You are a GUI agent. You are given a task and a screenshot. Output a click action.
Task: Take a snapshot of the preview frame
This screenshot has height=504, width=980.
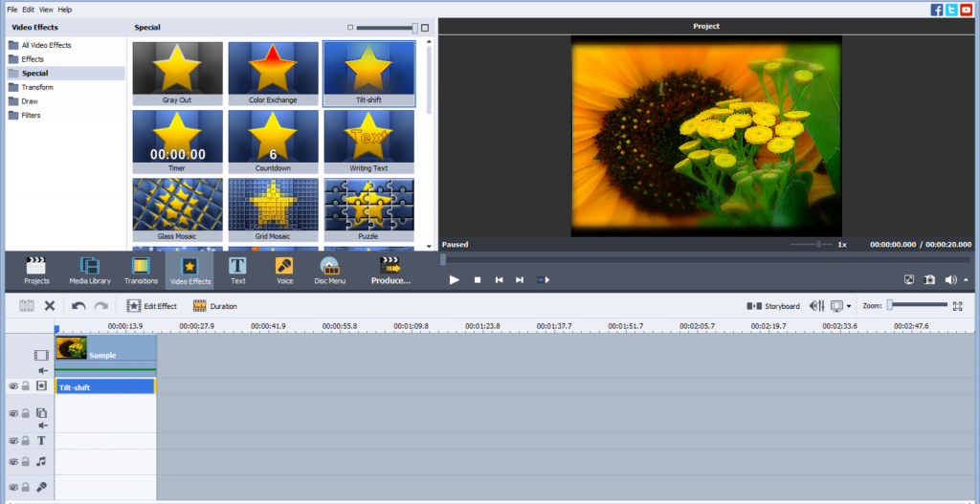coord(929,280)
